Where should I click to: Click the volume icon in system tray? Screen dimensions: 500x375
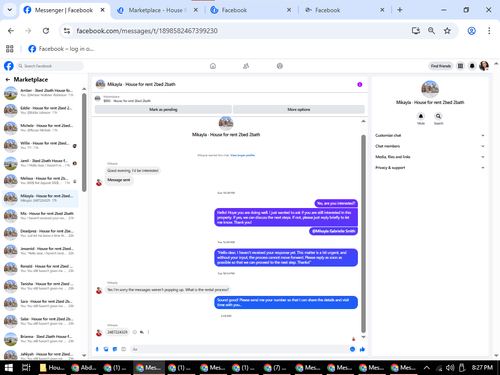450,368
